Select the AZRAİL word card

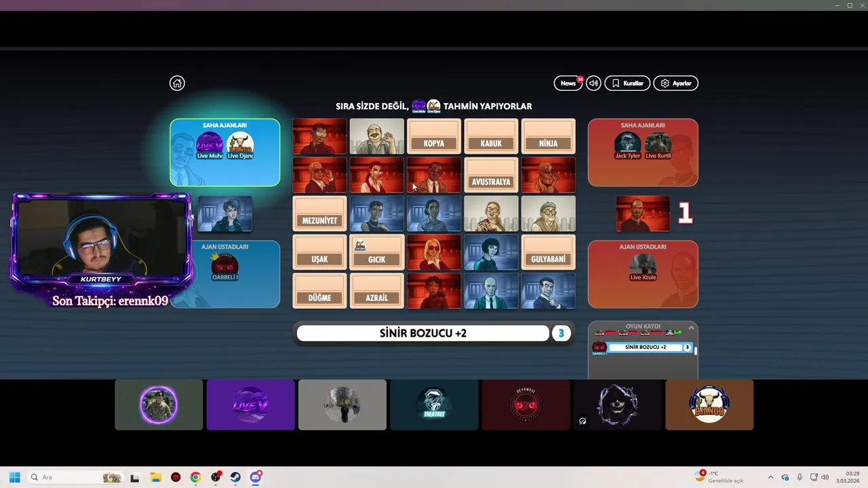376,291
